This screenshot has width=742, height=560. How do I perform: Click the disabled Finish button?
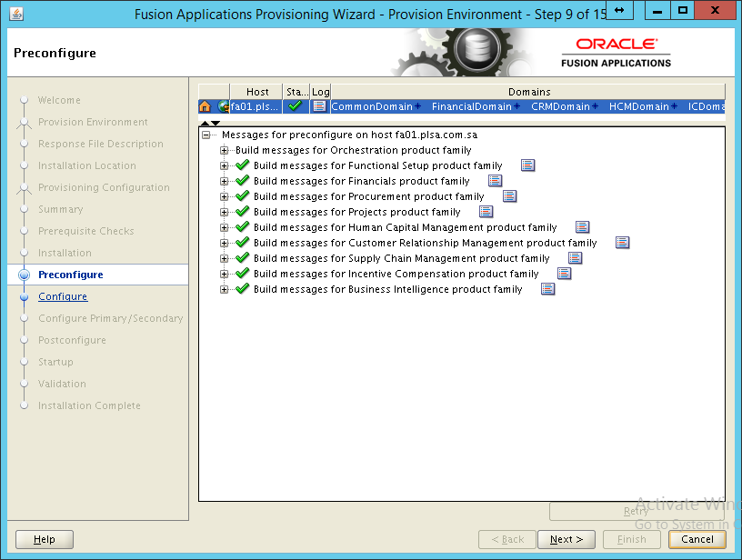632,539
